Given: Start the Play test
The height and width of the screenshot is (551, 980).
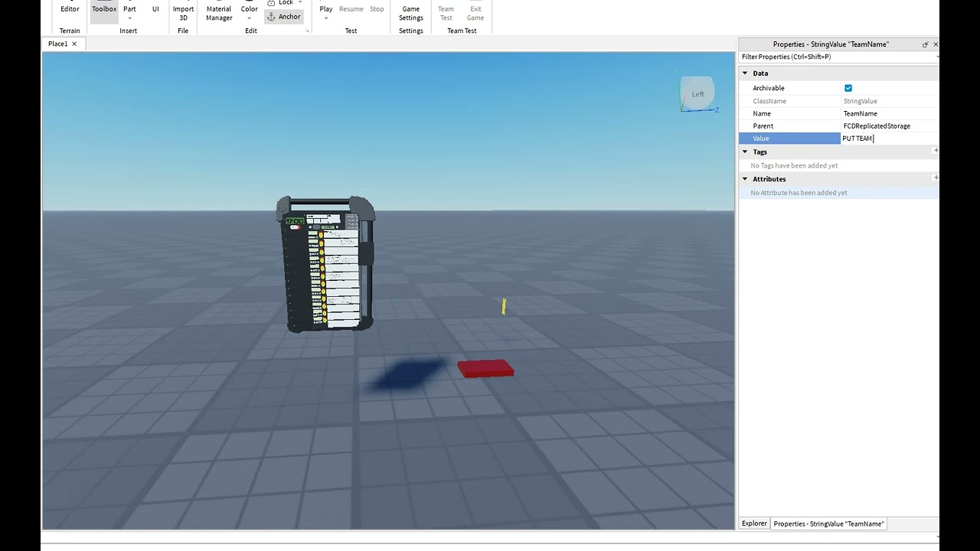Looking at the screenshot, I should [326, 8].
